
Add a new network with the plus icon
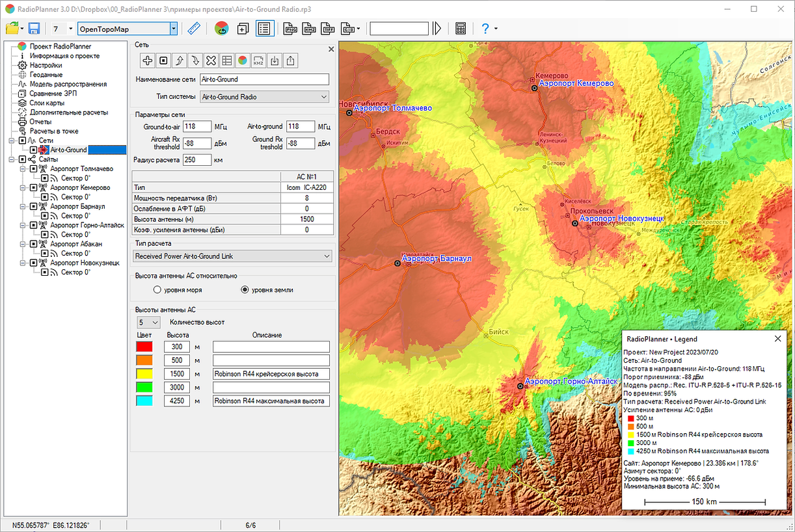[148, 60]
